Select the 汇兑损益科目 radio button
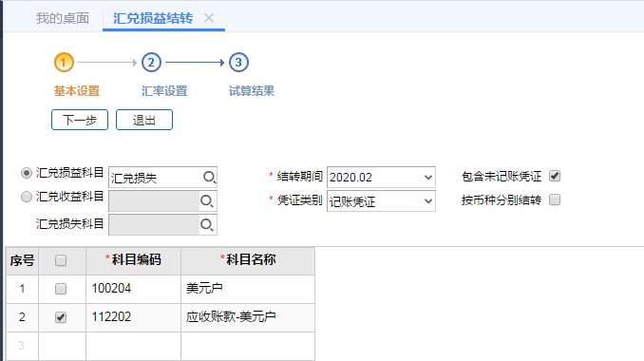Screen dimensions: 644x361 coord(27,173)
